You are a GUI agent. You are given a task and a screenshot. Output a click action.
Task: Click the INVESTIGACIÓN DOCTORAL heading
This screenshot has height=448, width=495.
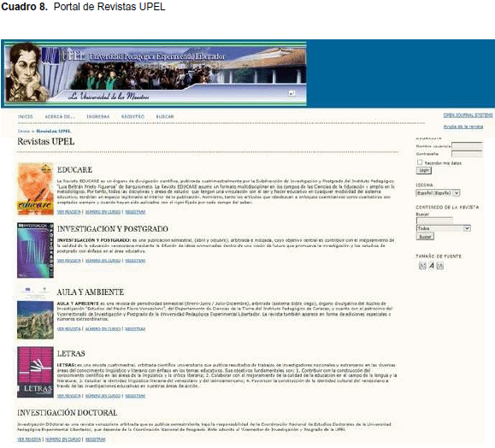tap(68, 413)
